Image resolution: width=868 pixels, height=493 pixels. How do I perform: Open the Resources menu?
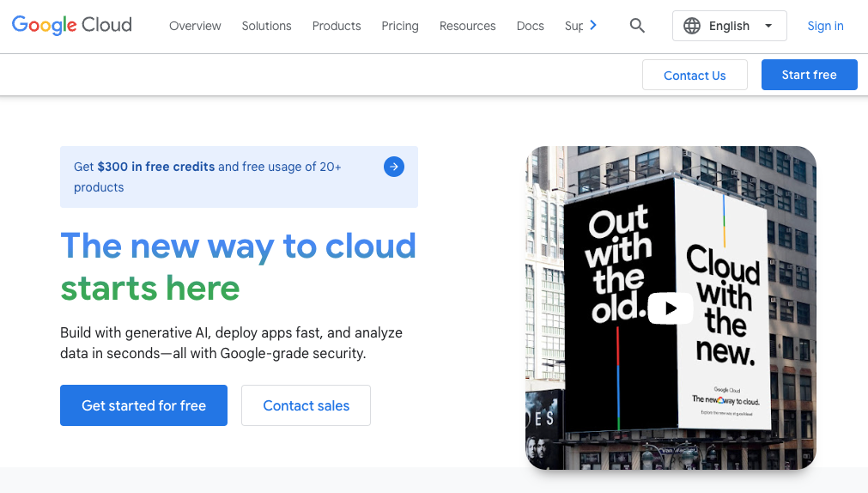tap(468, 26)
